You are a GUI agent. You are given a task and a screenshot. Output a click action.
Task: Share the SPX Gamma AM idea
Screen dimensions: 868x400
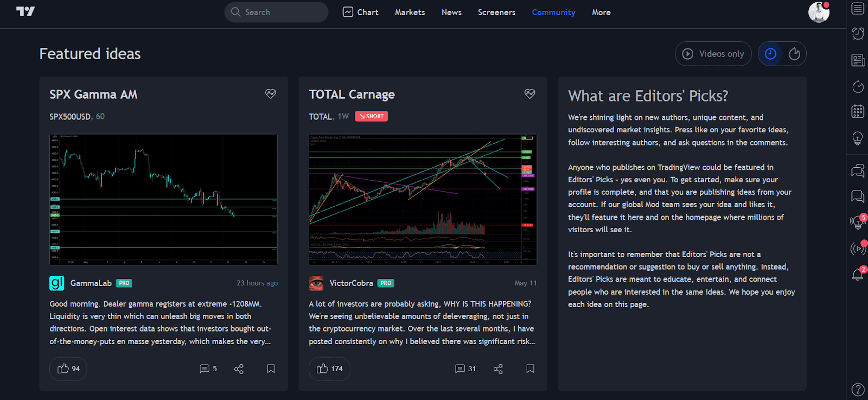[239, 369]
